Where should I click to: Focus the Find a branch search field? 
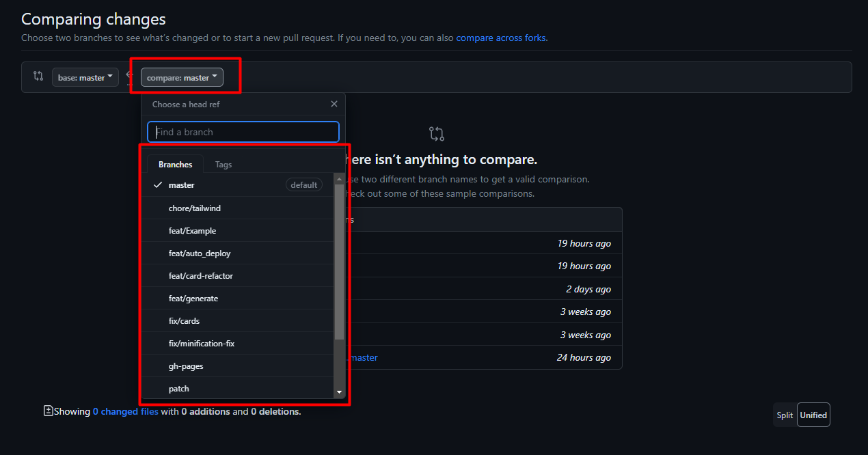click(243, 132)
